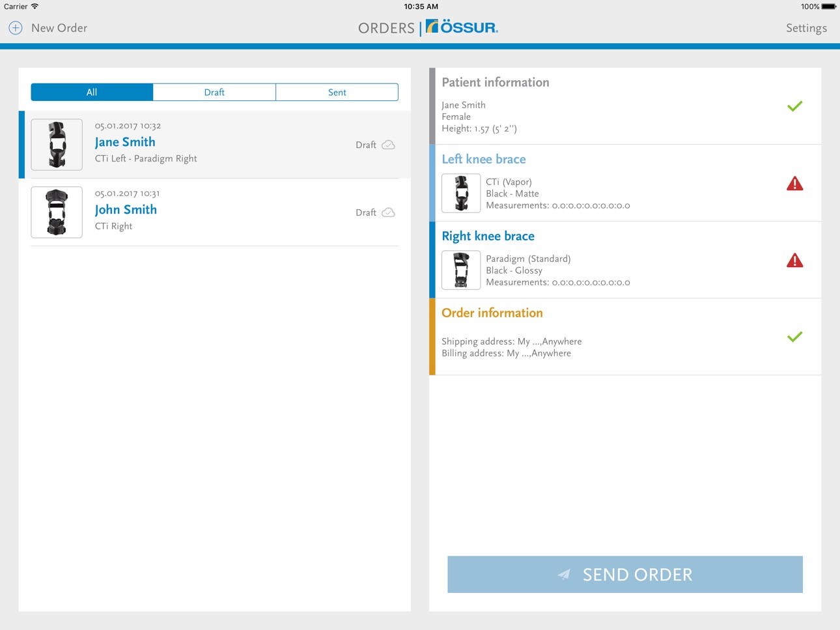Click the Paradigm Standard brace thumbnail
Screen dimensions: 840x630
click(x=461, y=270)
